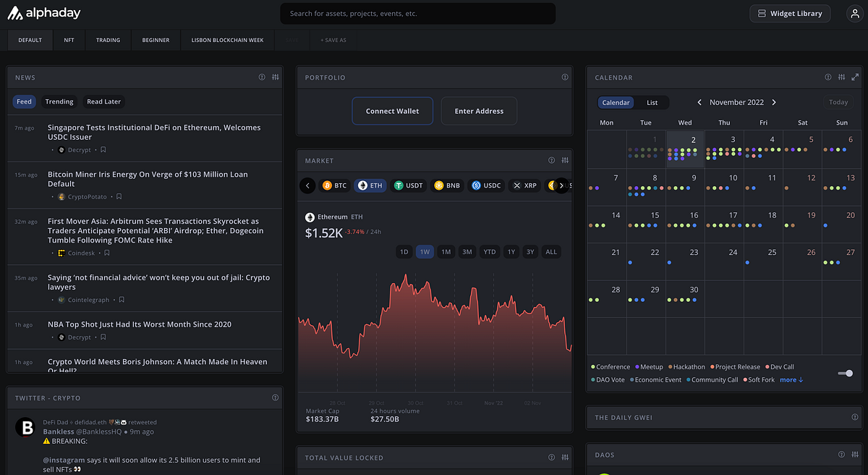Open Calendar widget info icon
The image size is (868, 475).
[x=828, y=77]
